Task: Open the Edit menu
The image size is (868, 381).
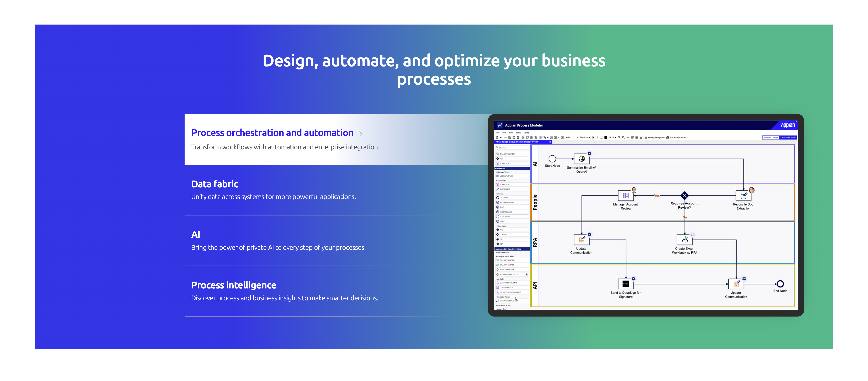Action: point(504,133)
